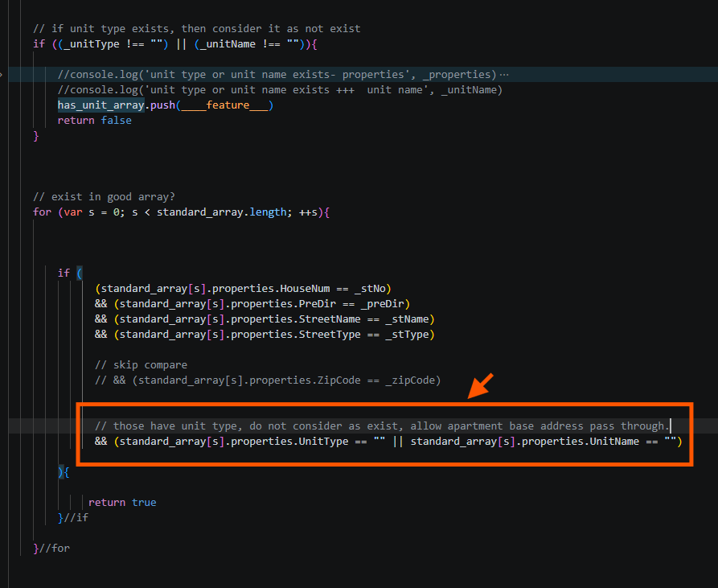The height and width of the screenshot is (588, 718).
Task: Unfold the ellipsis after _properties) on console.log line
Action: click(x=504, y=75)
